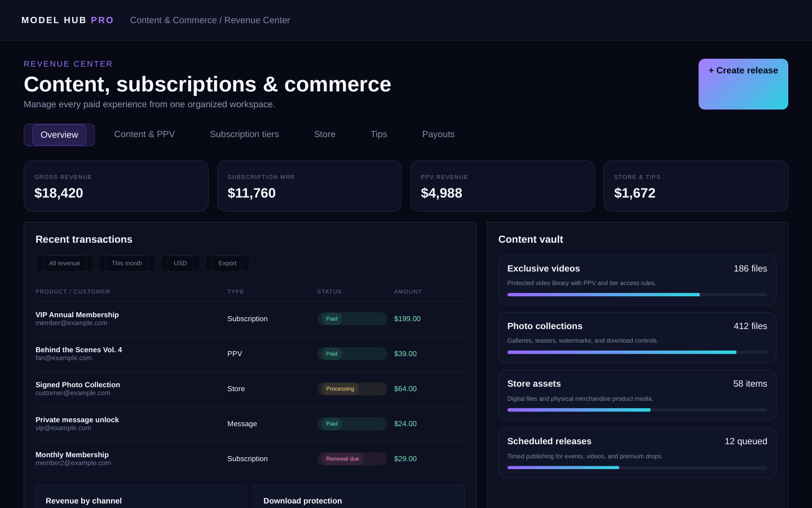Open the Signed Photo Collection transaction
Screen dimensions: 812x508
tap(250, 389)
